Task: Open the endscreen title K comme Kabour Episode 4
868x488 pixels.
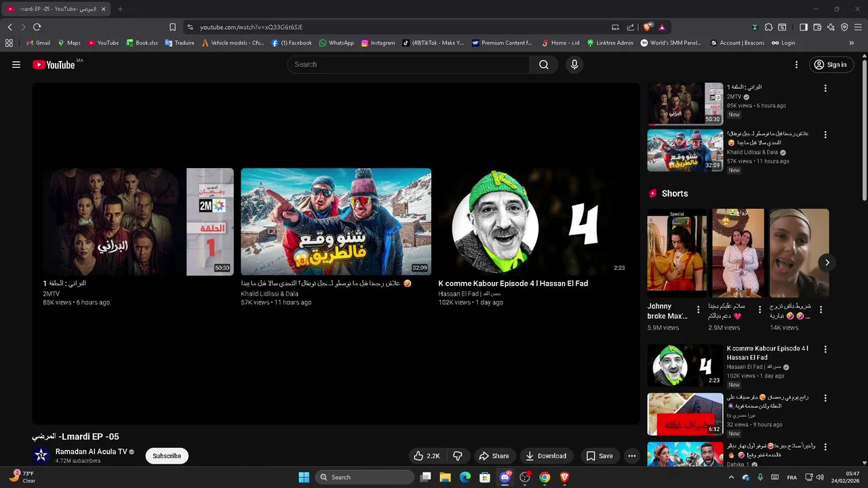Action: (x=513, y=283)
